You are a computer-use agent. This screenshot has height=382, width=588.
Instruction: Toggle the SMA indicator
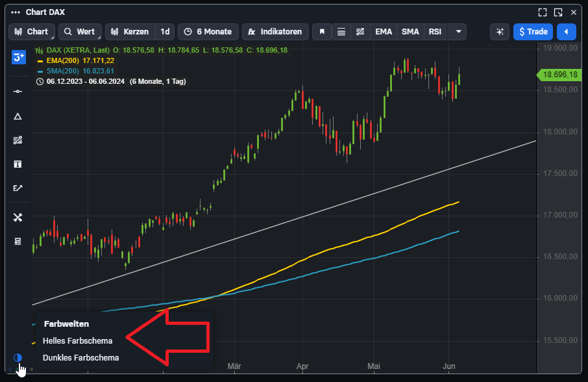(410, 32)
